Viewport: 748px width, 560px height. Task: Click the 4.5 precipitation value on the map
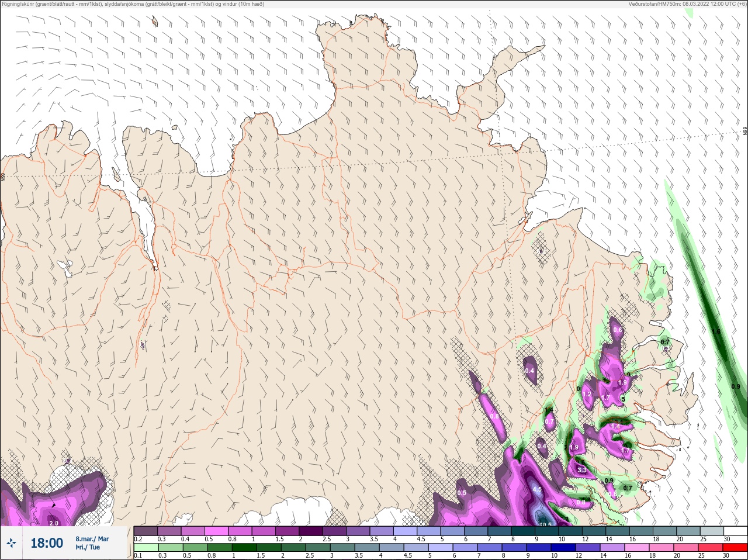pyautogui.click(x=537, y=489)
